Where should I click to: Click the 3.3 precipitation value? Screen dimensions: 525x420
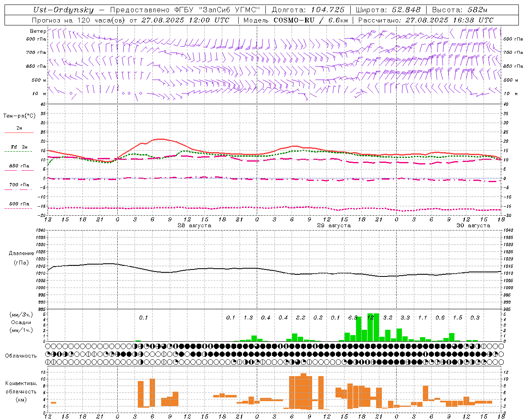click(x=405, y=318)
